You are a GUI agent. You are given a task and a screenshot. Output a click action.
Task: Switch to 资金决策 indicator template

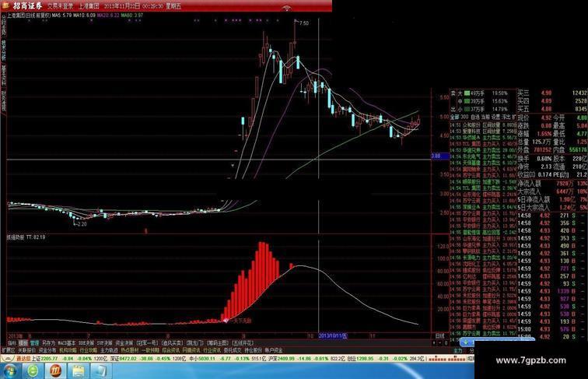pyautogui.click(x=124, y=343)
